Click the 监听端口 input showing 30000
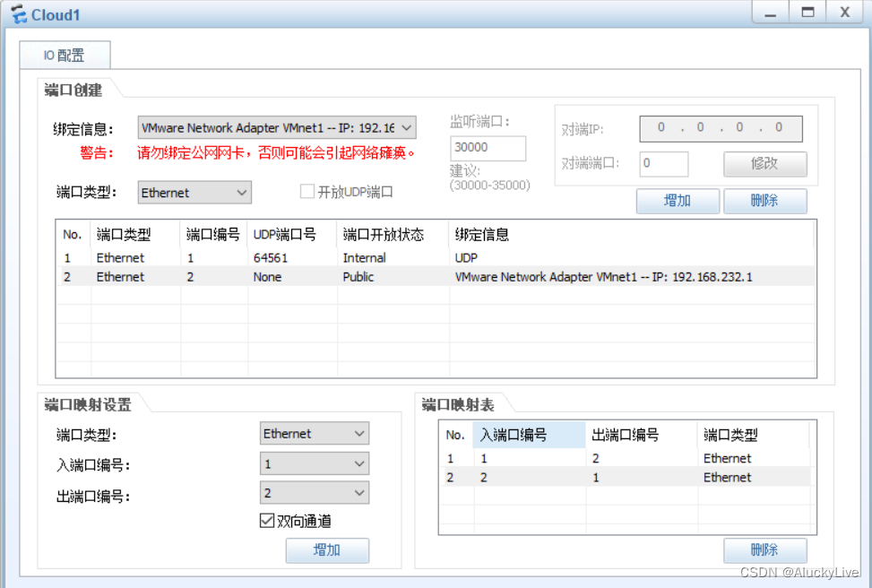The image size is (872, 588). 488,147
